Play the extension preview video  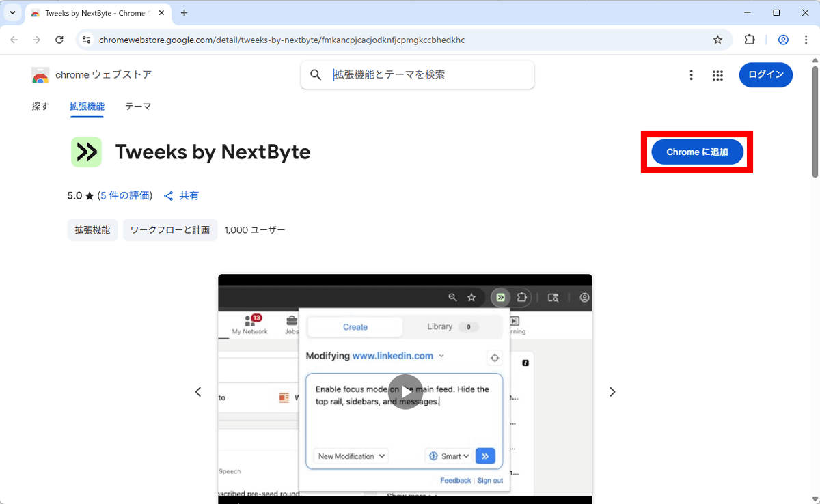(405, 392)
